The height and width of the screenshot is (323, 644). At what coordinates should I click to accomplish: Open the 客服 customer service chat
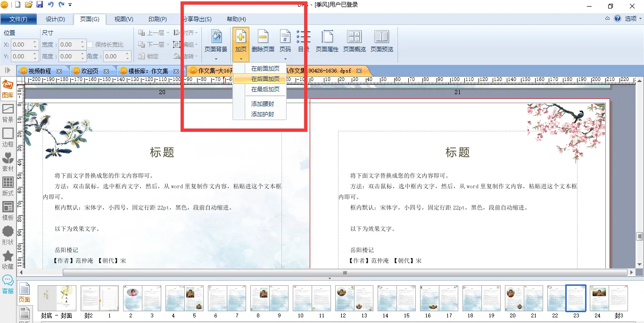click(x=8, y=285)
